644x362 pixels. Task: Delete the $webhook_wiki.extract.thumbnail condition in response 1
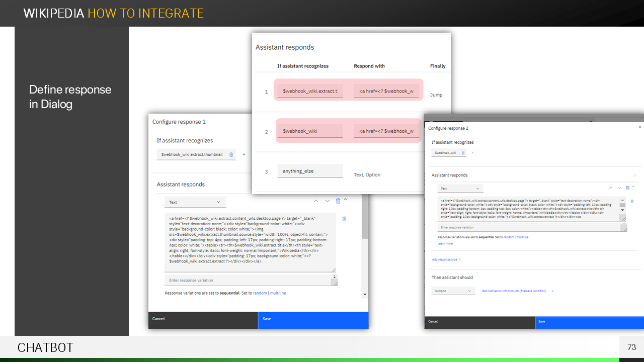coord(231,154)
